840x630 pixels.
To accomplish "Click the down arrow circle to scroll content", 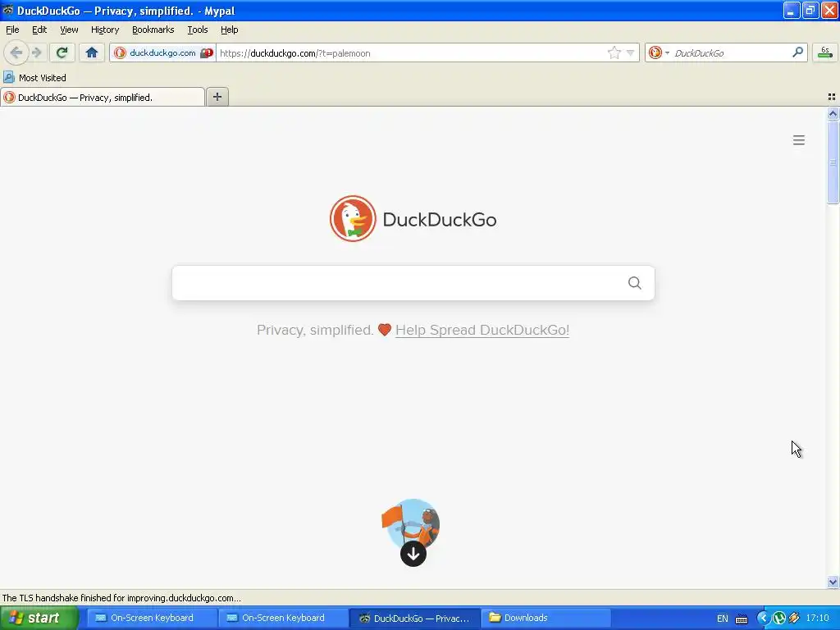I will (x=413, y=554).
